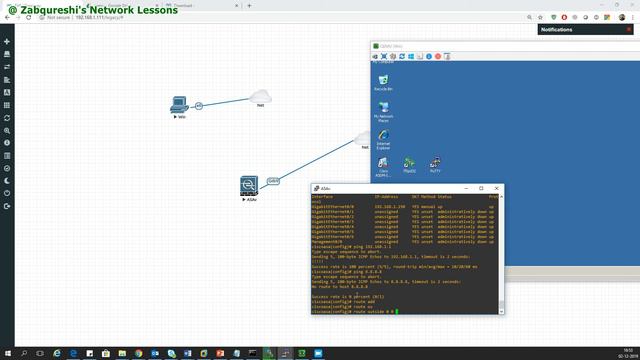Screen dimensions: 640x360
Task: Open Recycle Bin in QEMU window desktop
Action: pos(383,82)
